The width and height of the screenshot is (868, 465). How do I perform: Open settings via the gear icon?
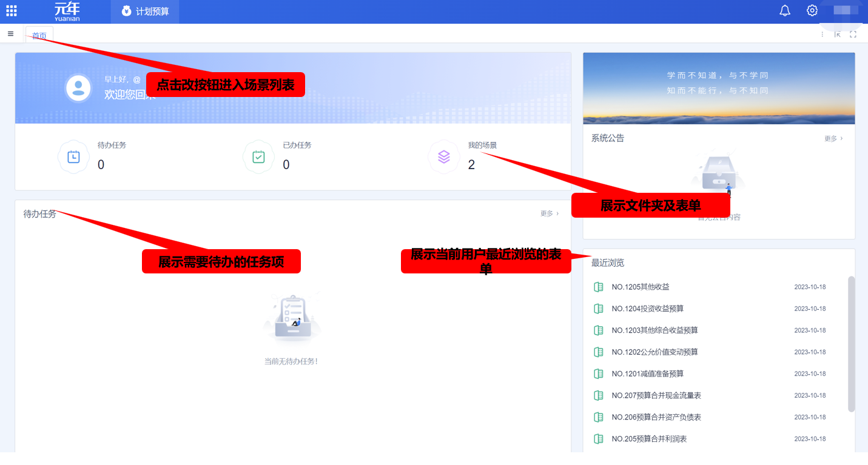(812, 11)
